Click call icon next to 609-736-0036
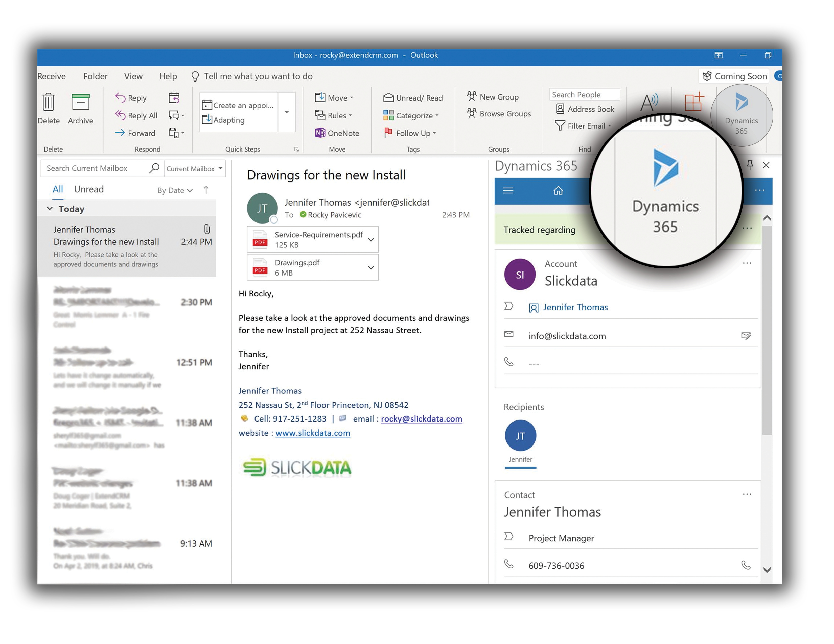834x644 pixels. coord(746,565)
